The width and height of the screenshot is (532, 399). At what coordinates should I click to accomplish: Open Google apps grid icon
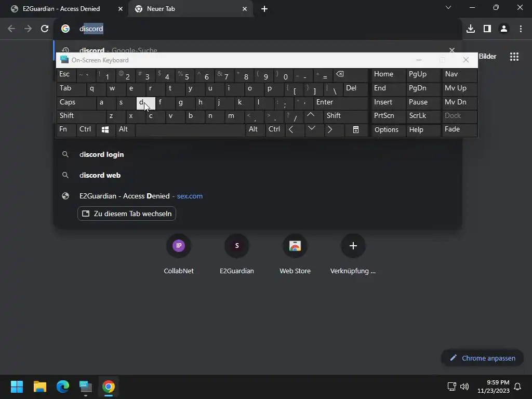pyautogui.click(x=514, y=57)
